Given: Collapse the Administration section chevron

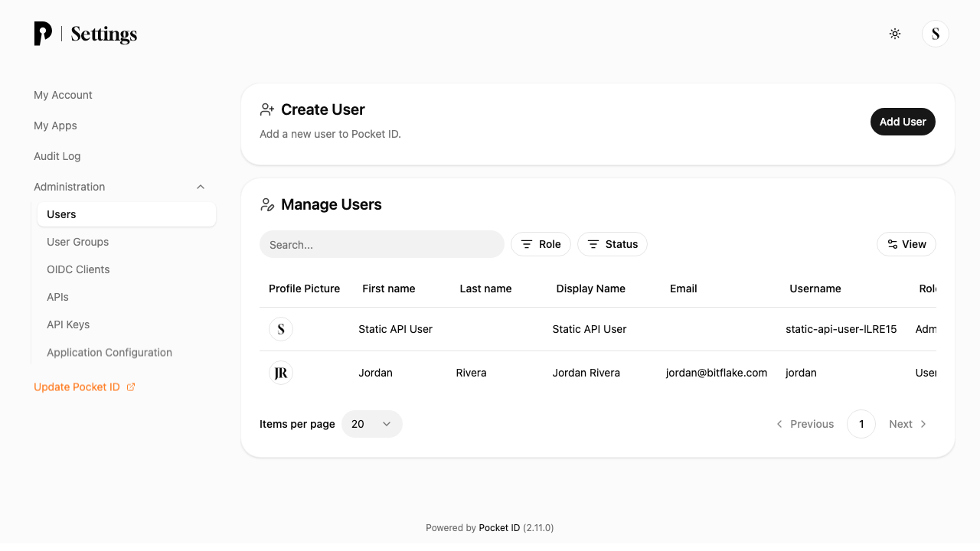Looking at the screenshot, I should click(201, 187).
